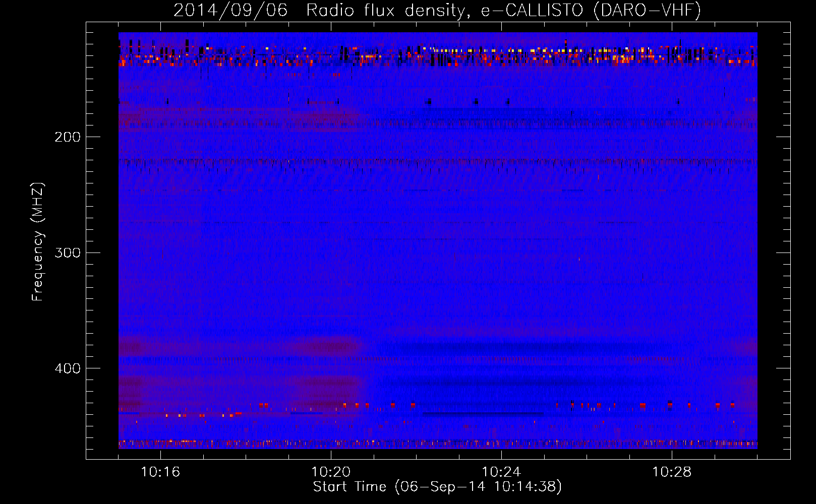This screenshot has width=816, height=504.
Task: Click the 10:16 time tick label
Action: [160, 472]
